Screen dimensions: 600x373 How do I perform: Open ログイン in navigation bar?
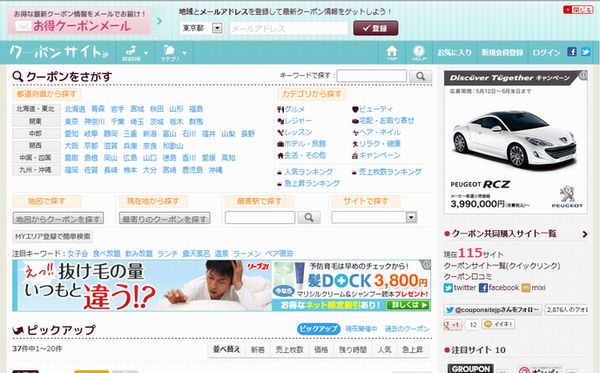pyautogui.click(x=546, y=52)
